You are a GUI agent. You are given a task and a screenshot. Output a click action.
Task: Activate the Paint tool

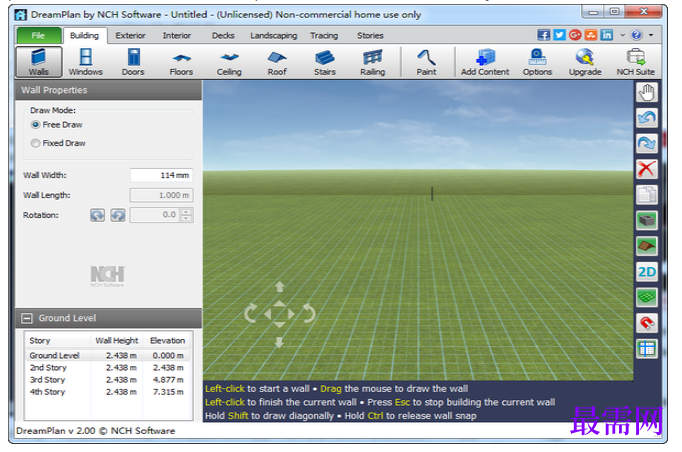[x=426, y=62]
